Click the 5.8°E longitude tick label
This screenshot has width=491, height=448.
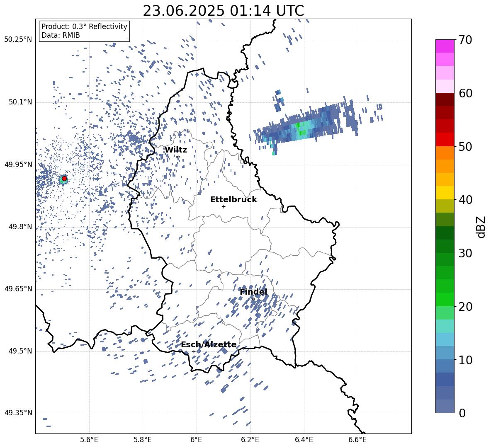143,440
